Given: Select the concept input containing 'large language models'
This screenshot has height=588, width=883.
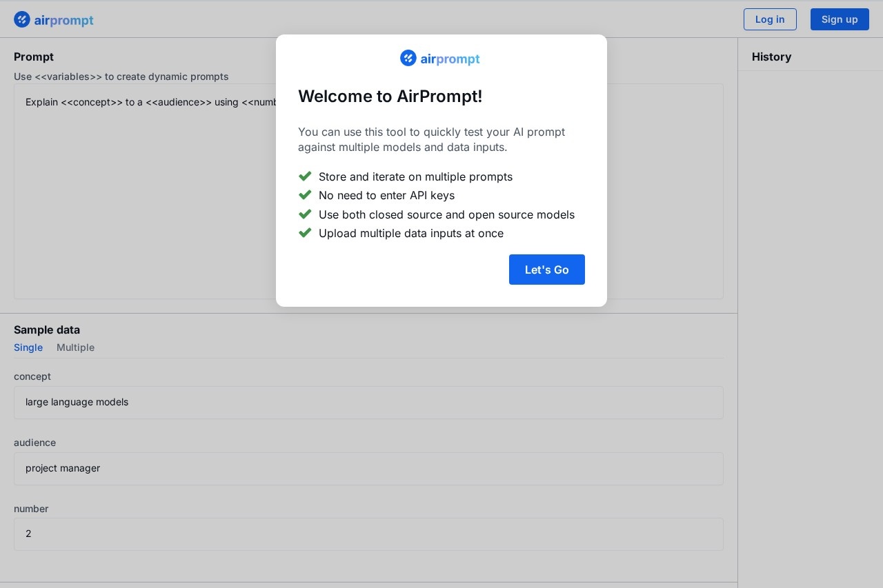Looking at the screenshot, I should [368, 403].
